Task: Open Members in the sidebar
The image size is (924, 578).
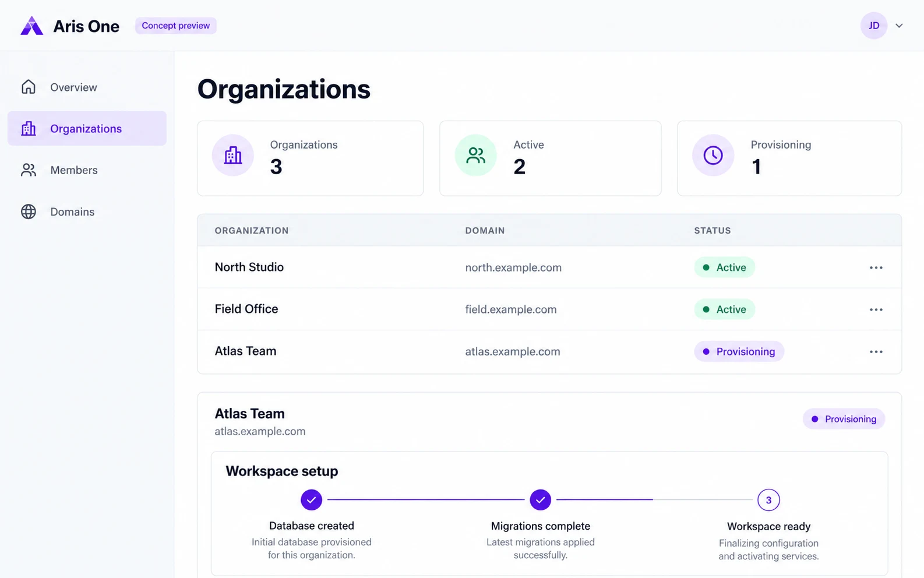Action: pos(87,170)
